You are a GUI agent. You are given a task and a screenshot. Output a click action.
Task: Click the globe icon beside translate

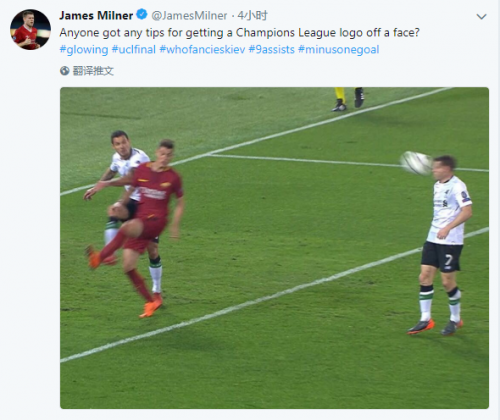coord(64,71)
